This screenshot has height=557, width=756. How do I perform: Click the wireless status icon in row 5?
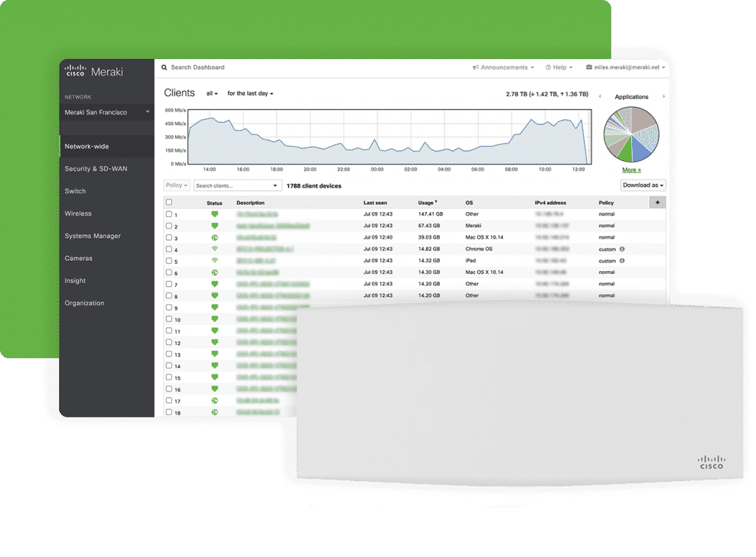click(x=215, y=261)
